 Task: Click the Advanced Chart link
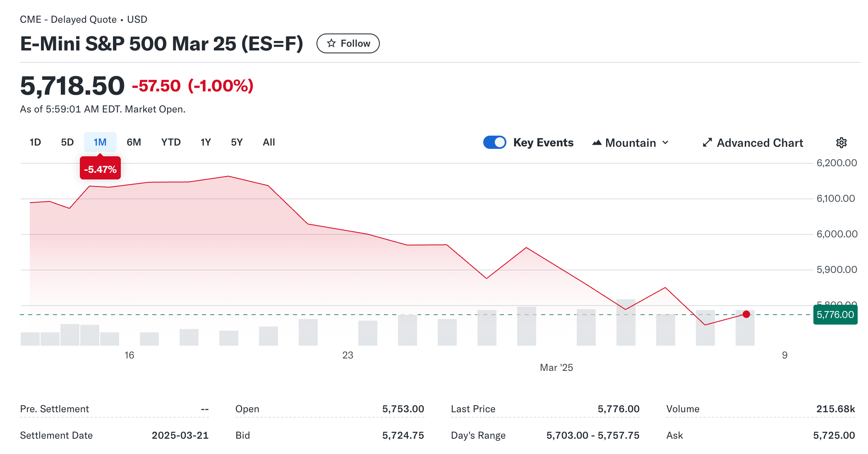[x=760, y=143]
